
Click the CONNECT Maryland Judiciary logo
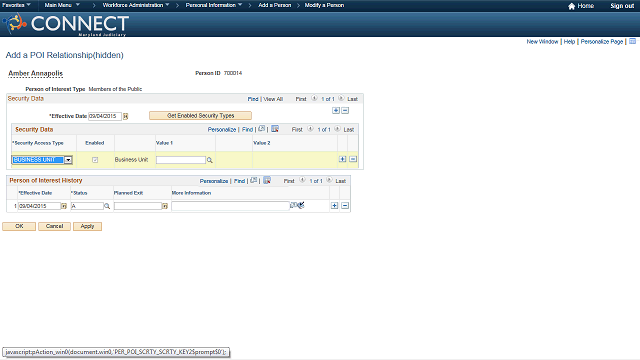pyautogui.click(x=66, y=24)
